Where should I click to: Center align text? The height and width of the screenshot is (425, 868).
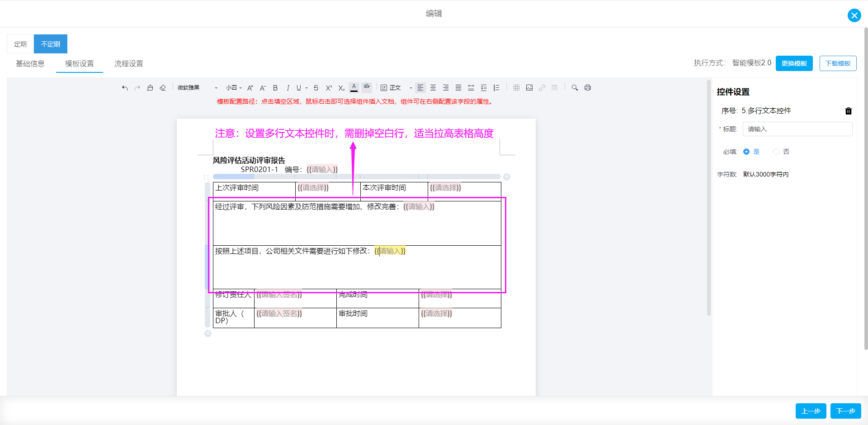433,88
